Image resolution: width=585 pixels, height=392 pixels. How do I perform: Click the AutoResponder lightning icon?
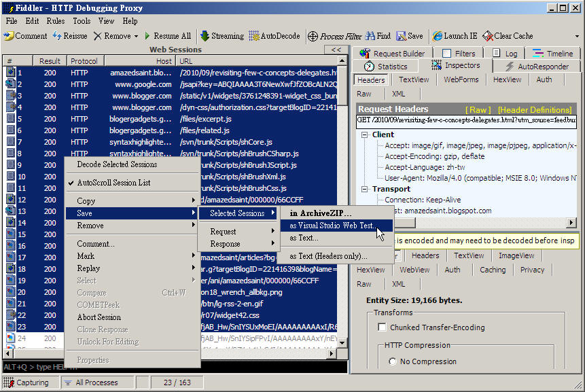(x=510, y=67)
